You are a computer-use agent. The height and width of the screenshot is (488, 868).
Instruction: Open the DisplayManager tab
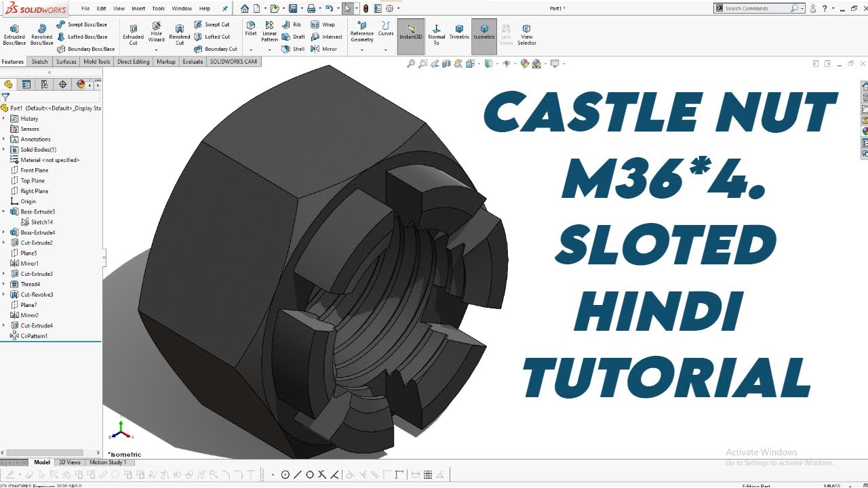[81, 84]
